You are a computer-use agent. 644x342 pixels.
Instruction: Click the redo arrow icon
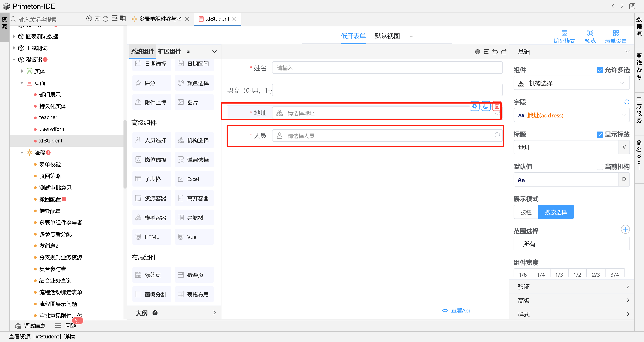[504, 52]
